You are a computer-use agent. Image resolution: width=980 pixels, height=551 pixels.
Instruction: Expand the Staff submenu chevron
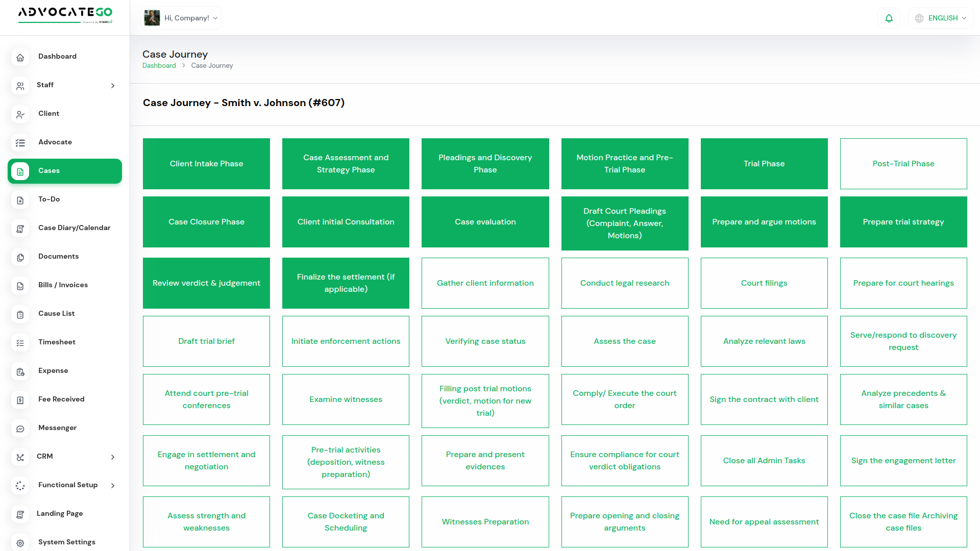113,86
